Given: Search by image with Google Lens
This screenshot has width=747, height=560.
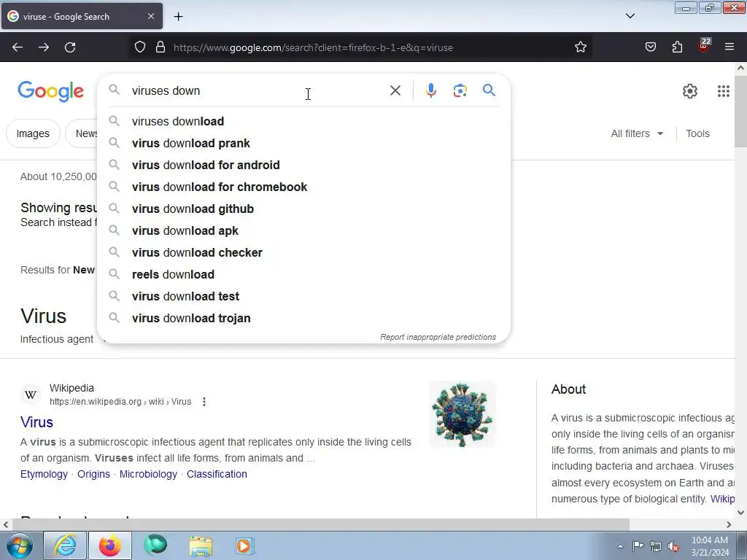Looking at the screenshot, I should (460, 90).
